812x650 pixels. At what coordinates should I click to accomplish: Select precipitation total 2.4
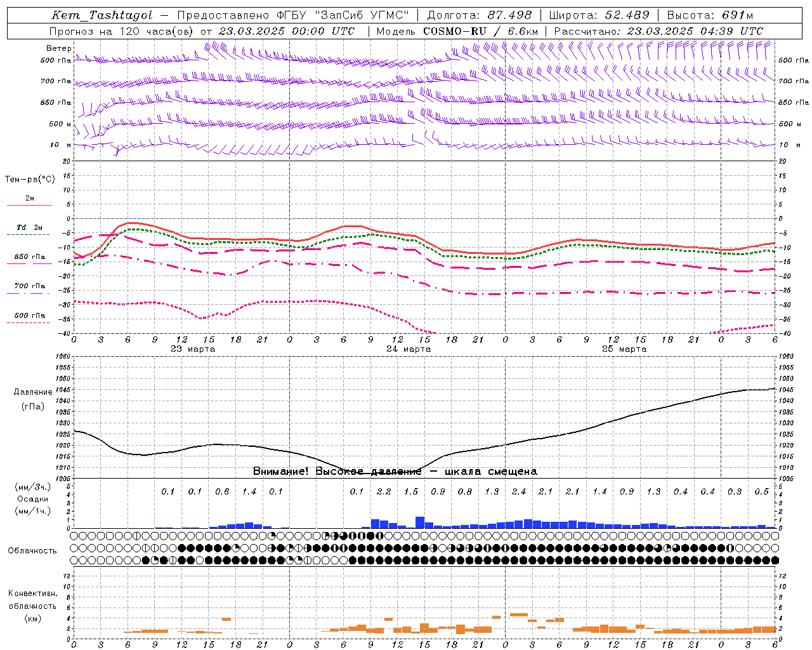coord(519,491)
